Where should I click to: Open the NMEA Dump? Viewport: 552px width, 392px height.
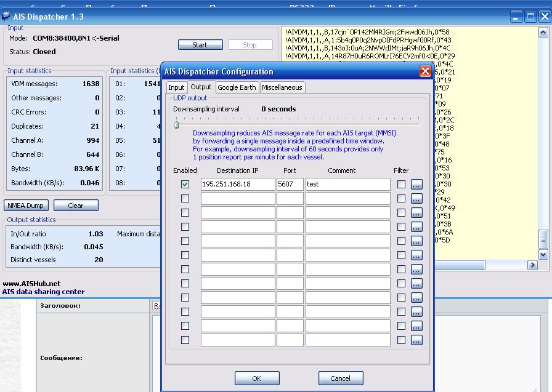click(26, 206)
